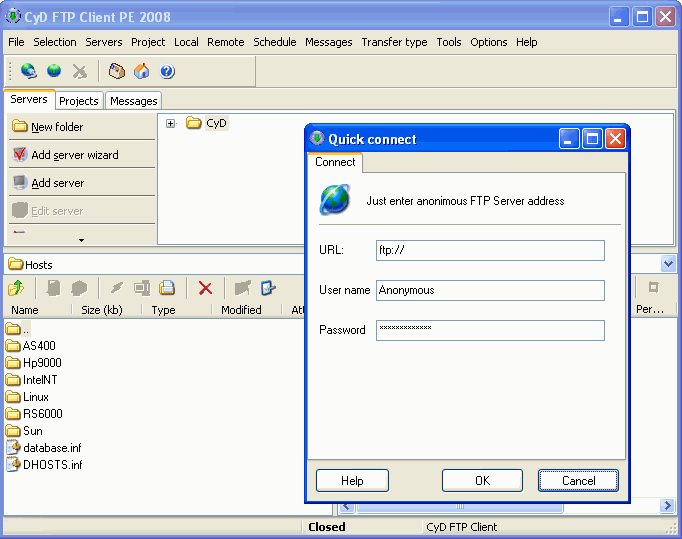Screen dimensions: 682x539
Task: Click the horizontal scrollbar left arrow
Action: pos(346,507)
